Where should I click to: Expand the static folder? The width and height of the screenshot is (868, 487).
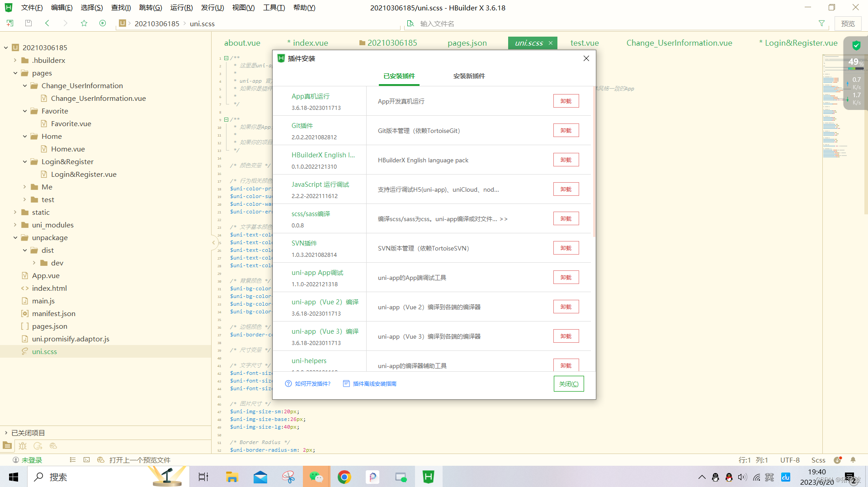pyautogui.click(x=15, y=212)
